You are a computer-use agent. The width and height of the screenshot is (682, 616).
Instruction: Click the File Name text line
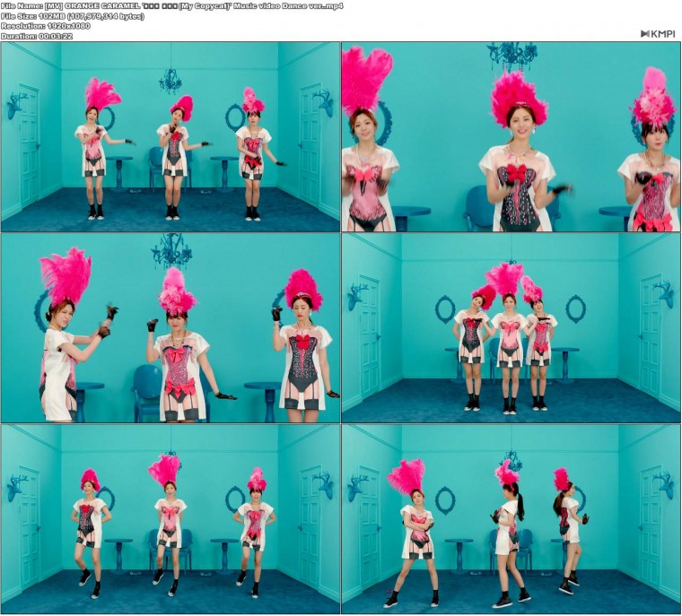tap(172, 6)
